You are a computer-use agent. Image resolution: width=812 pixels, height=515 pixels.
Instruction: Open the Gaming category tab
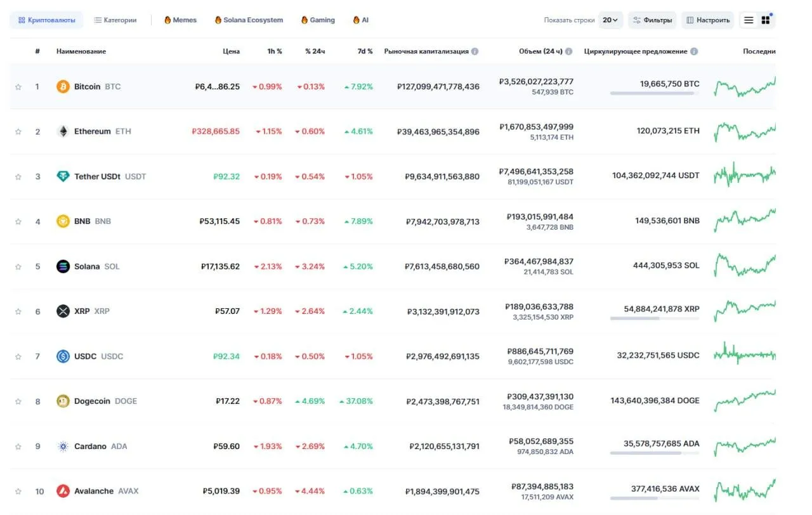tap(318, 20)
